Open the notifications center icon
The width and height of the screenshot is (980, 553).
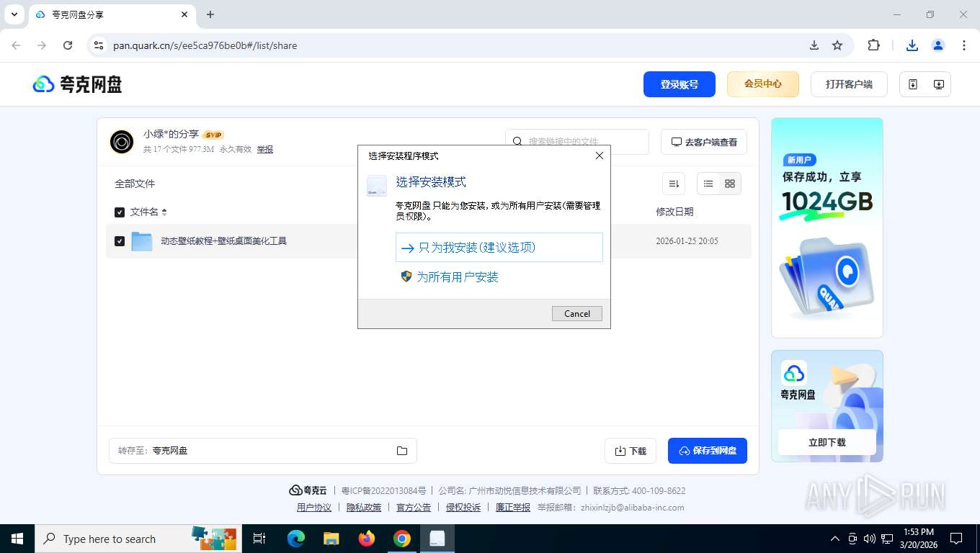(956, 539)
